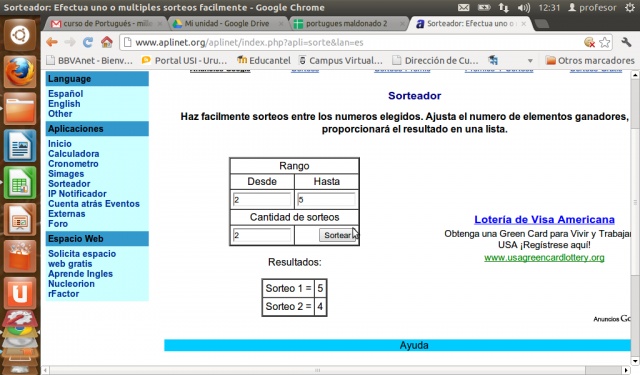Open the Ubuntu Software Center dock icon
Viewport: 640px width, 375px height.
click(20, 256)
